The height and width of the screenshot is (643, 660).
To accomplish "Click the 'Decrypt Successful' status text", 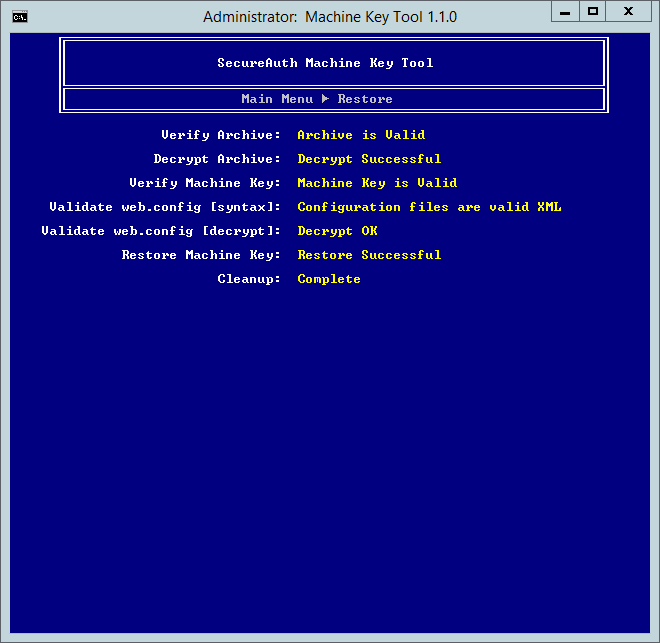I will pos(369,159).
